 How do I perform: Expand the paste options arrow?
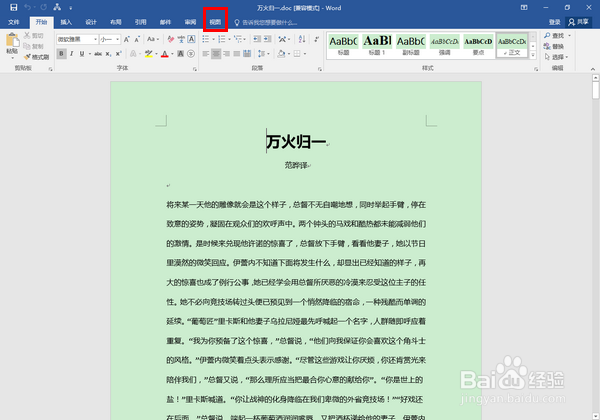tap(12, 57)
